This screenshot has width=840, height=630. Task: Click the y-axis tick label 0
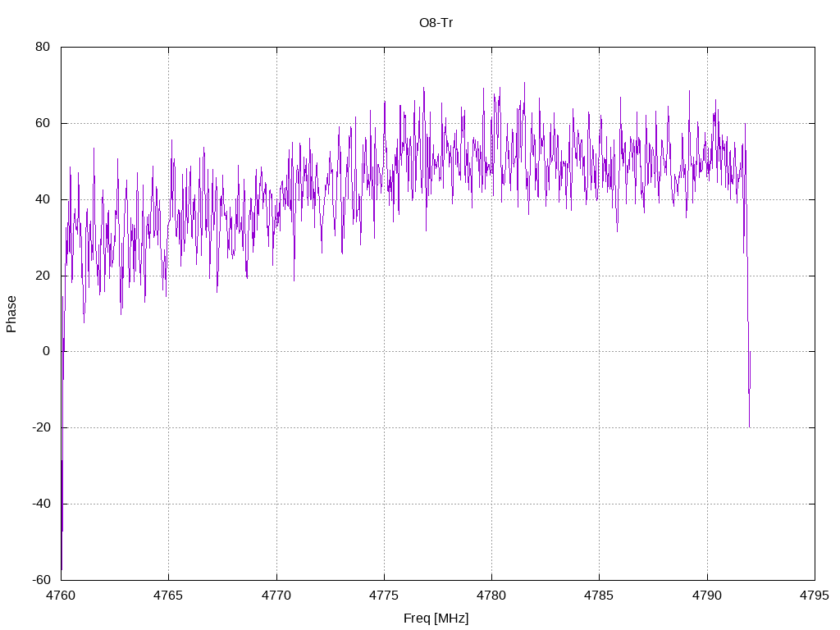point(46,351)
